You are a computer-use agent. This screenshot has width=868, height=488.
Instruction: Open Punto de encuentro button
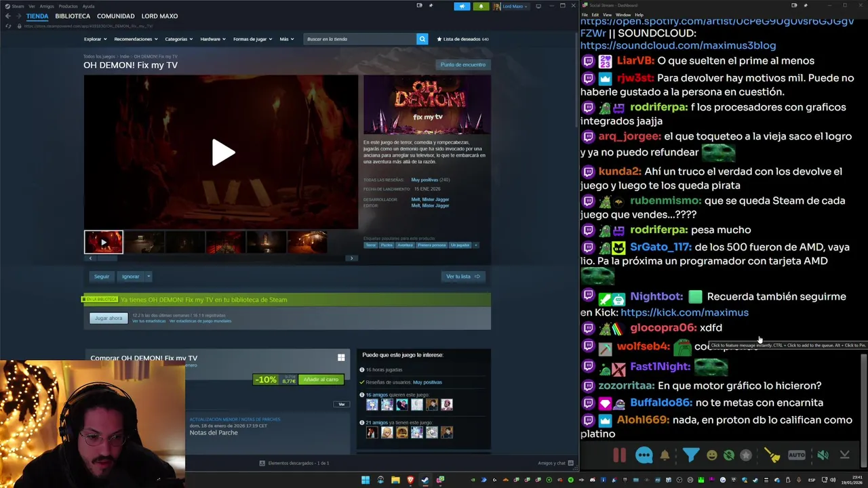pyautogui.click(x=463, y=65)
